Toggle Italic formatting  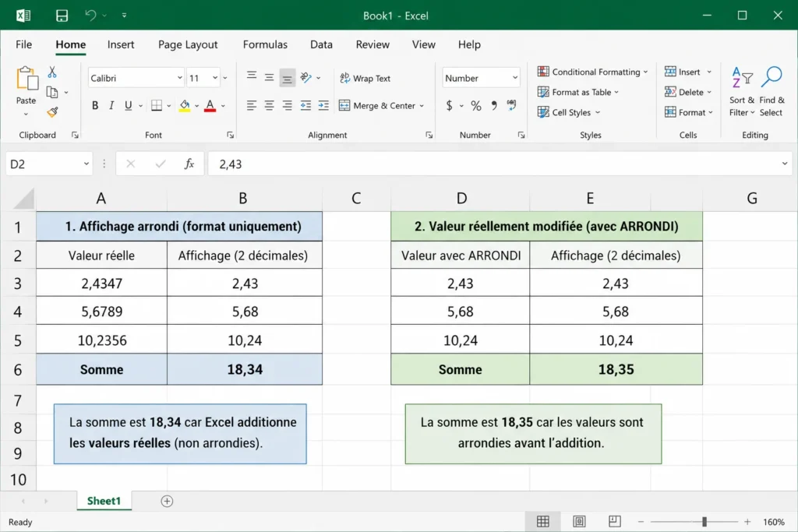[111, 105]
